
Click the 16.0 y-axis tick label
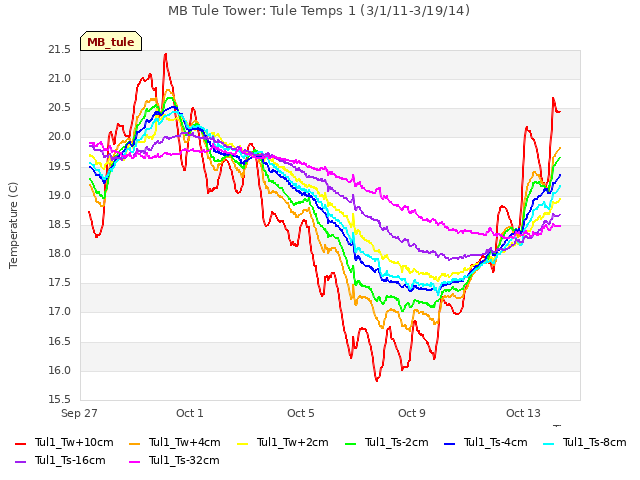coord(59,370)
